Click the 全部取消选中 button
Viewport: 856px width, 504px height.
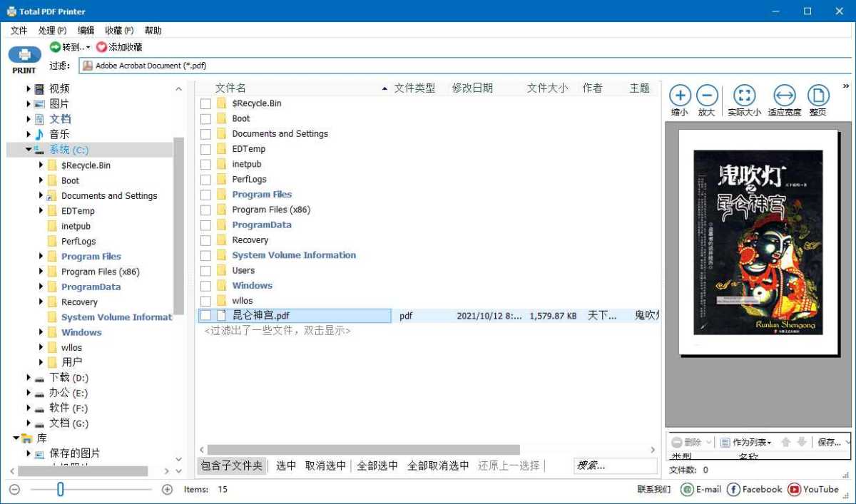(438, 466)
